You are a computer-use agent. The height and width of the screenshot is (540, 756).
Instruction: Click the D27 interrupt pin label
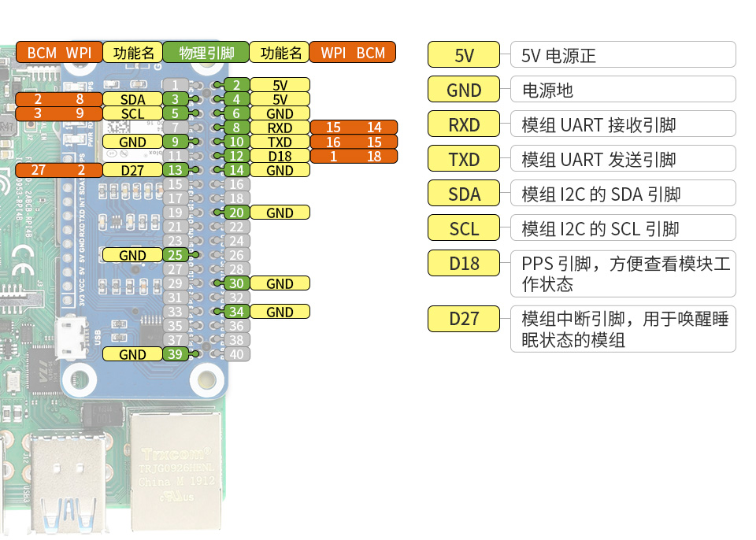click(463, 320)
